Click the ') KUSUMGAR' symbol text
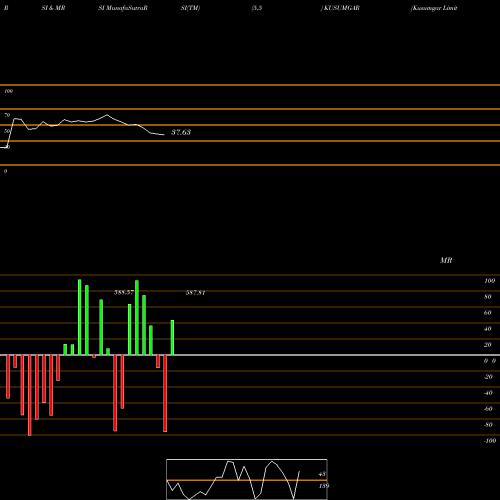500x500 pixels. tap(340, 8)
